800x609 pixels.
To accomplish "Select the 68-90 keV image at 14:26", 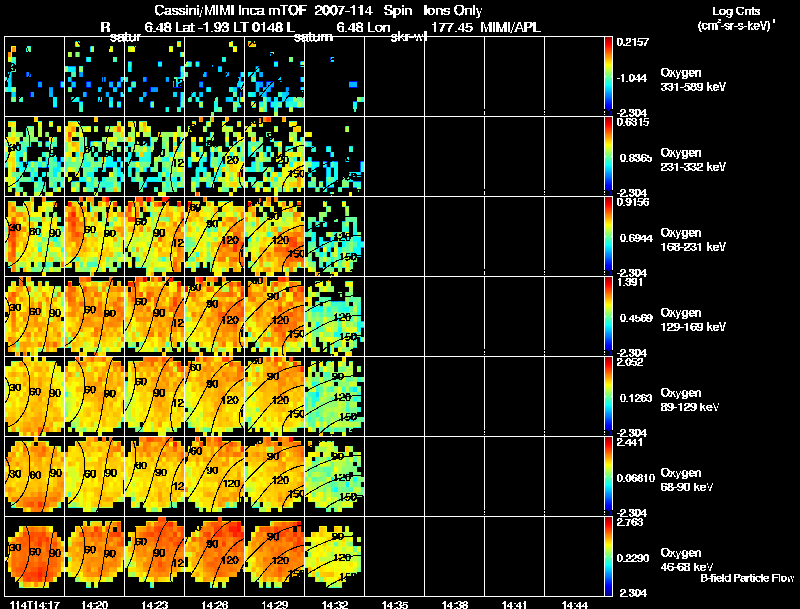I will point(214,477).
